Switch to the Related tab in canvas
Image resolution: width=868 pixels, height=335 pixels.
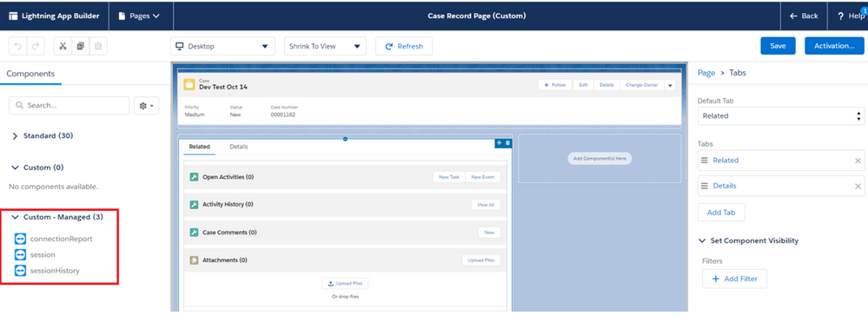coord(199,147)
